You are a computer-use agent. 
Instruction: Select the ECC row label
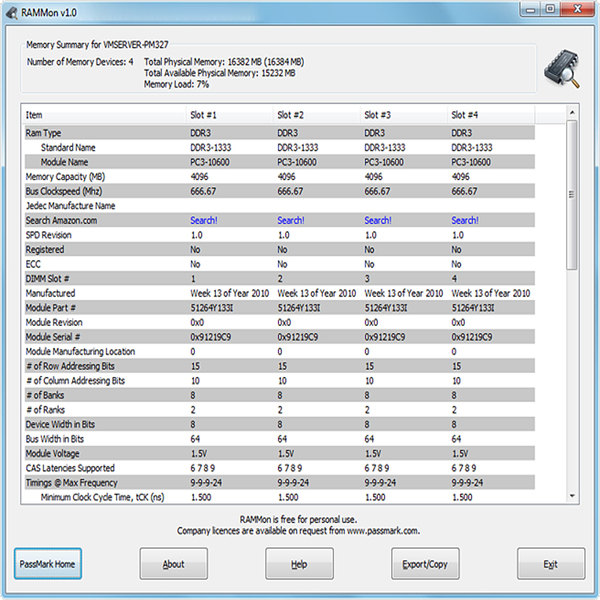click(33, 264)
